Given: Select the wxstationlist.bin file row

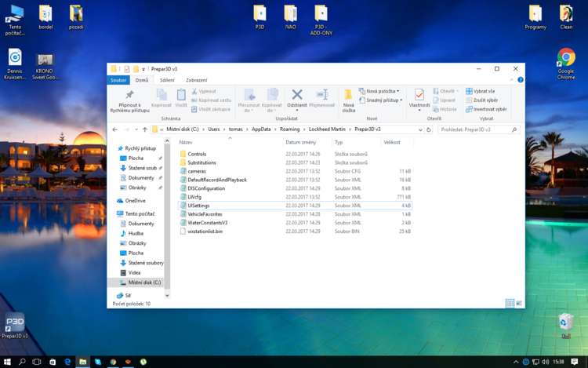Looking at the screenshot, I should [x=295, y=231].
